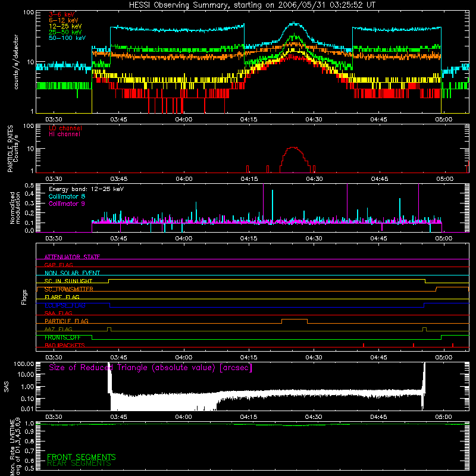Click 04:15 tick label under count-rate plot
This screenshot has height=476, width=476.
pos(249,120)
